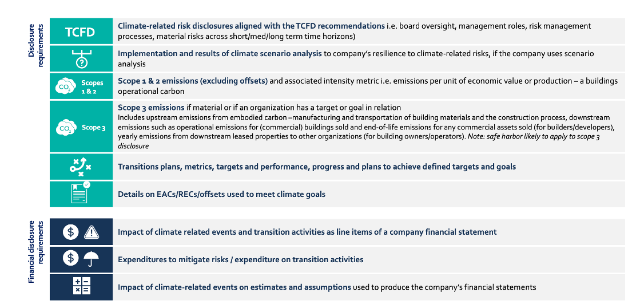Click "Scope 1 & 2 emissions (excluding offsets)" text
The height and width of the screenshot is (308, 644).
tap(193, 81)
